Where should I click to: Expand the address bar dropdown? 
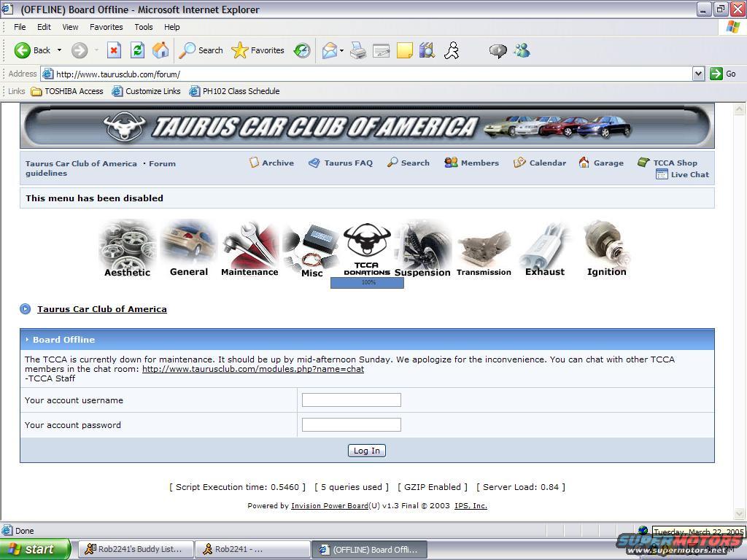point(698,74)
